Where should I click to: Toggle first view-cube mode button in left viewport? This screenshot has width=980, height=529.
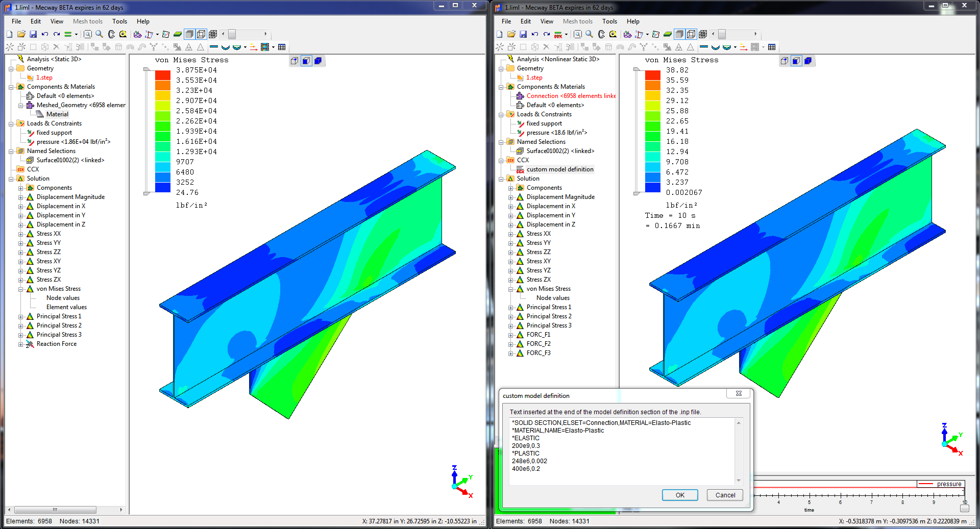coord(295,61)
